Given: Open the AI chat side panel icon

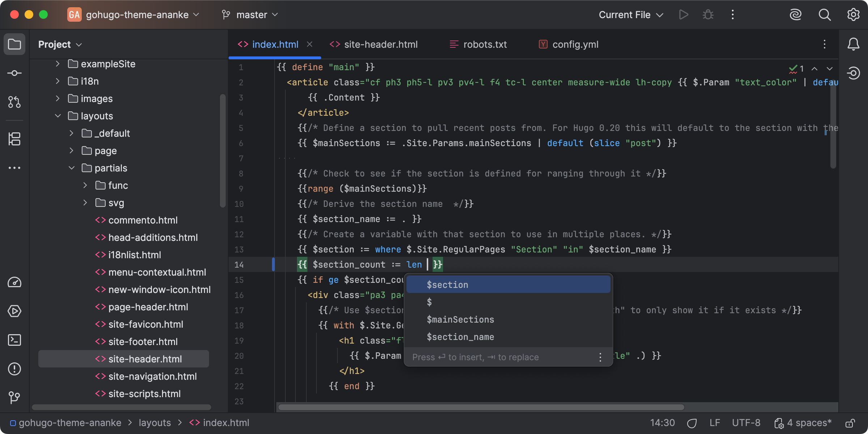Looking at the screenshot, I should coord(854,73).
